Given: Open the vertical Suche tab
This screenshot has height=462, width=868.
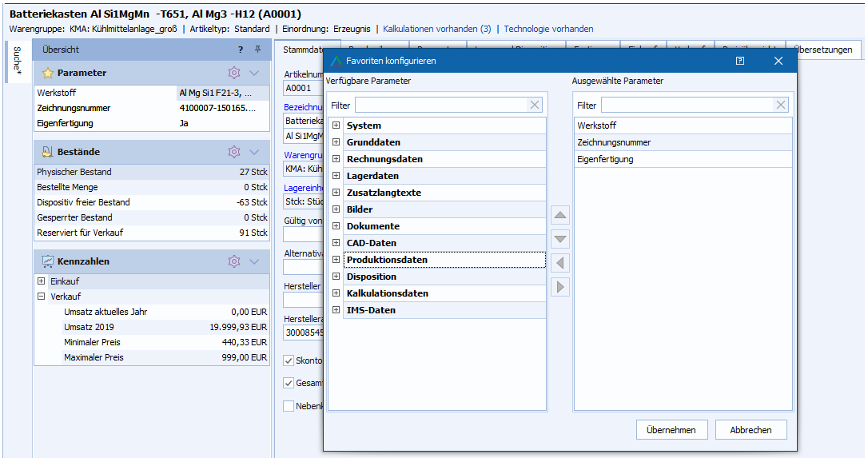Looking at the screenshot, I should [17, 62].
